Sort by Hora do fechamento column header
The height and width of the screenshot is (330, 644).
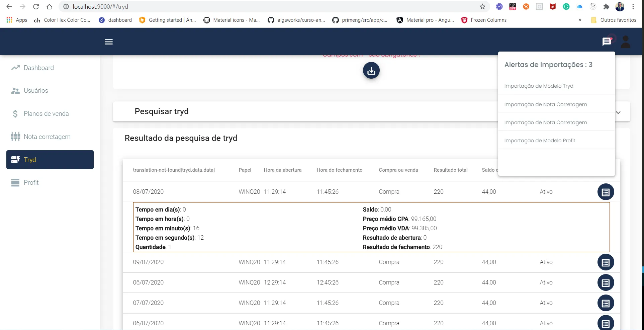click(x=339, y=170)
